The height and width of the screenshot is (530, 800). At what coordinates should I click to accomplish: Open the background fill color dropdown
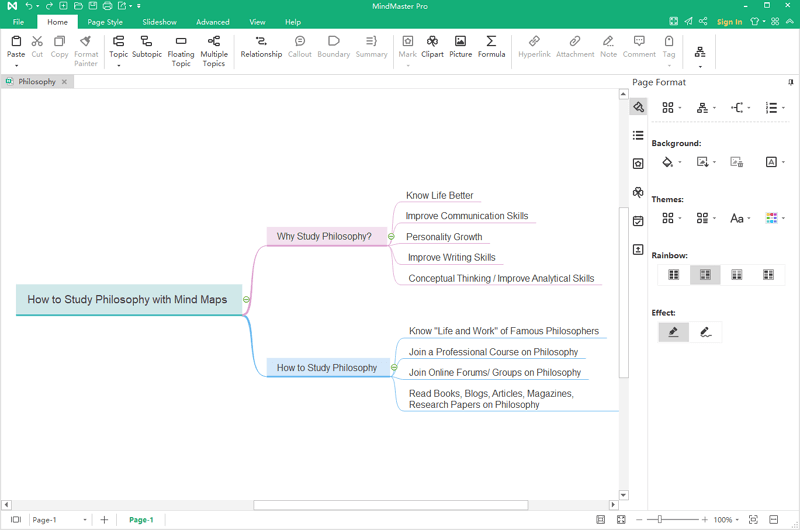[x=680, y=162]
